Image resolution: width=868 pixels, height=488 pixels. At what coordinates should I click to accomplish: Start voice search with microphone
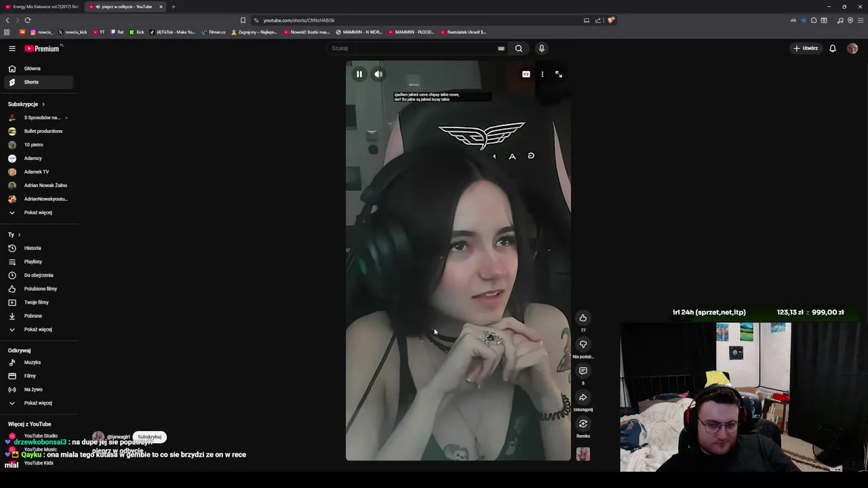(541, 48)
